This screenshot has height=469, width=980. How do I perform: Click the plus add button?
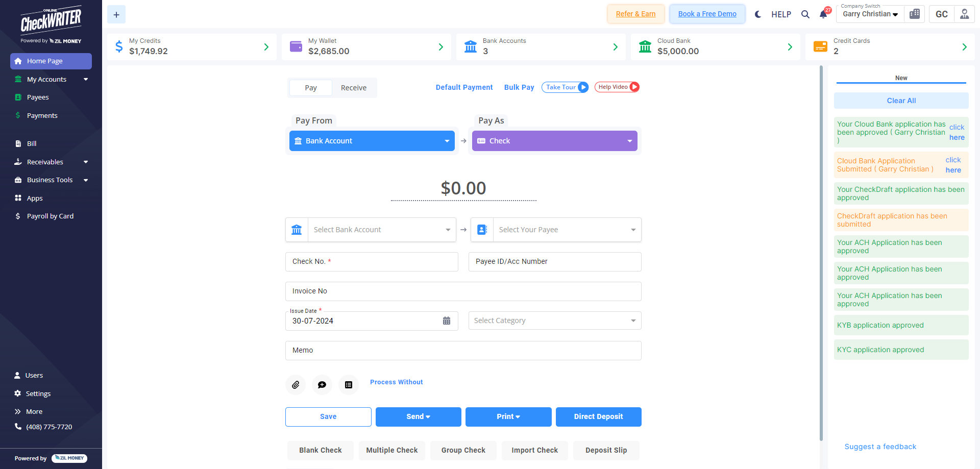116,14
